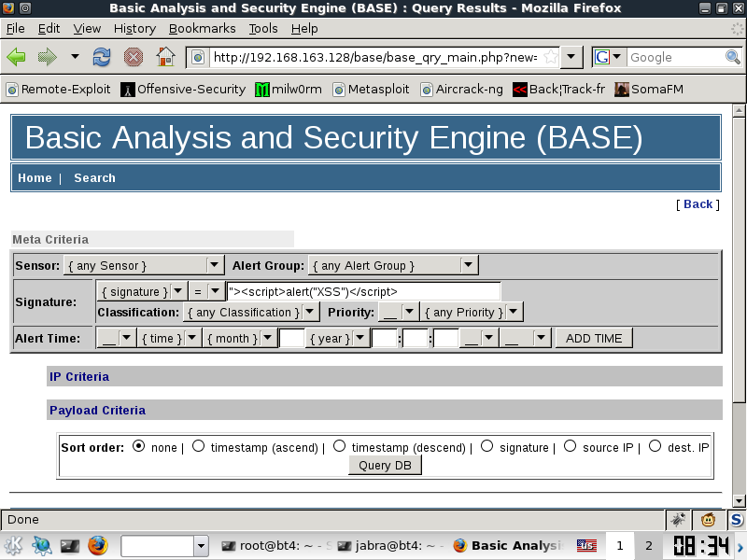Open the signature equals operator dropdown

(x=206, y=291)
